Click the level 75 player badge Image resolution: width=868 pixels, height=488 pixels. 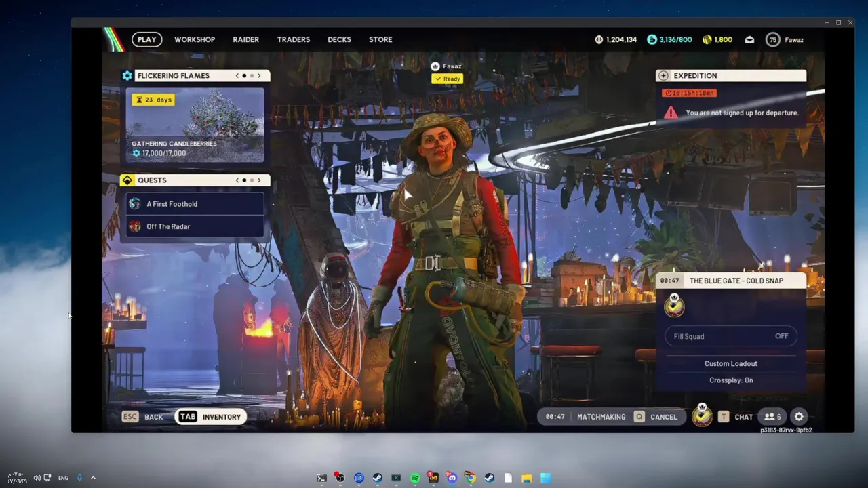click(772, 39)
